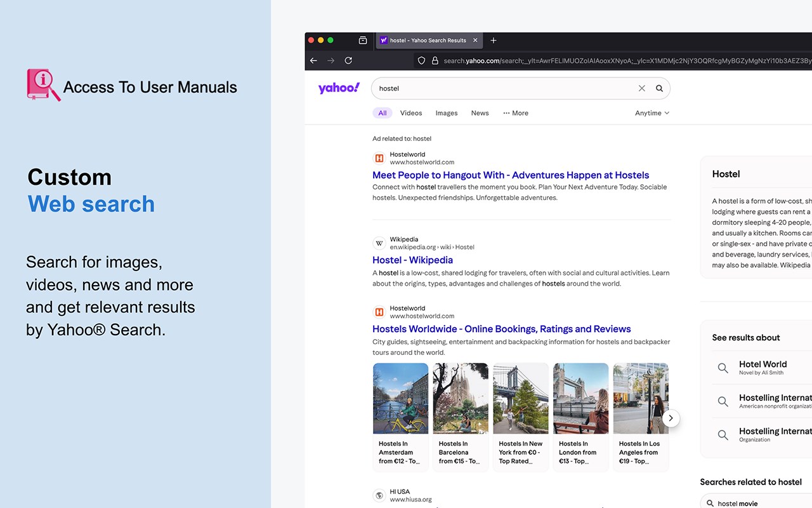Click the browser forward arrow
The height and width of the screenshot is (508, 812).
[331, 60]
